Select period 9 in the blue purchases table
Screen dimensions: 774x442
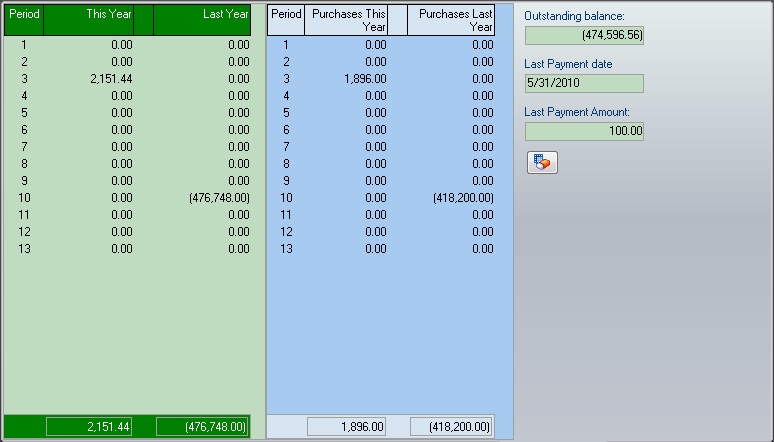coord(286,181)
